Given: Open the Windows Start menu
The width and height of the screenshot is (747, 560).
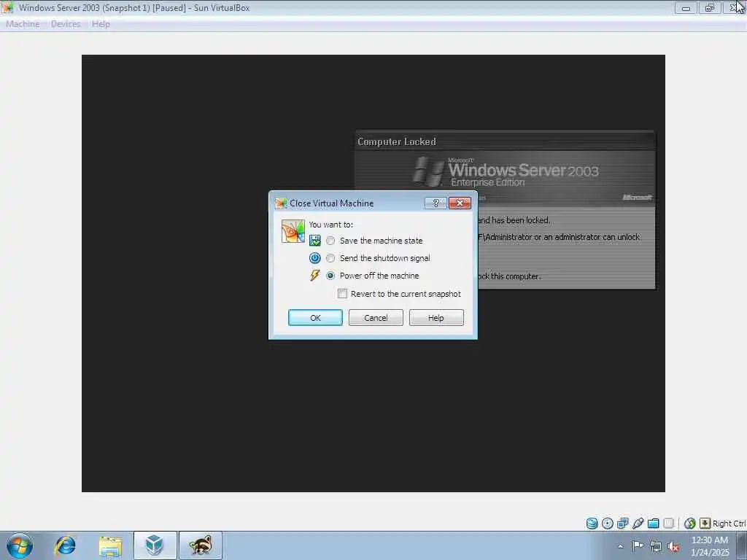Looking at the screenshot, I should point(20,545).
